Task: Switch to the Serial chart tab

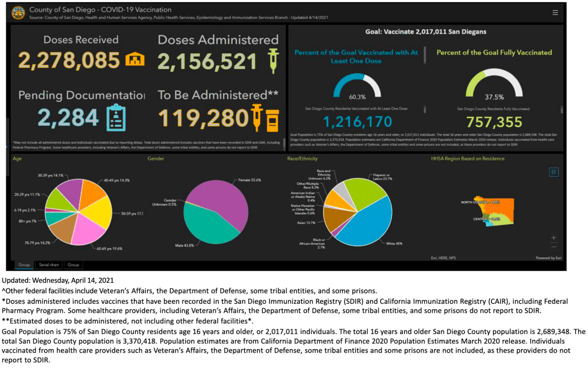Action: (49, 265)
